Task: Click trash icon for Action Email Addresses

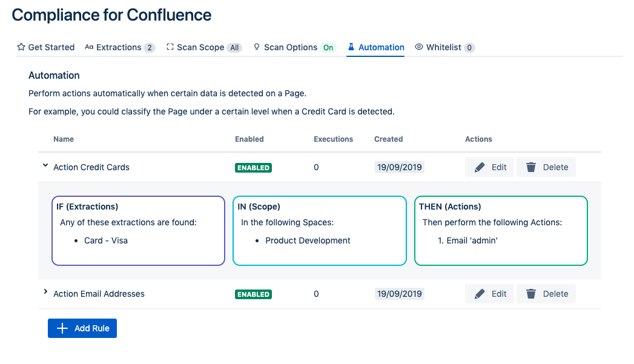Action: click(531, 294)
